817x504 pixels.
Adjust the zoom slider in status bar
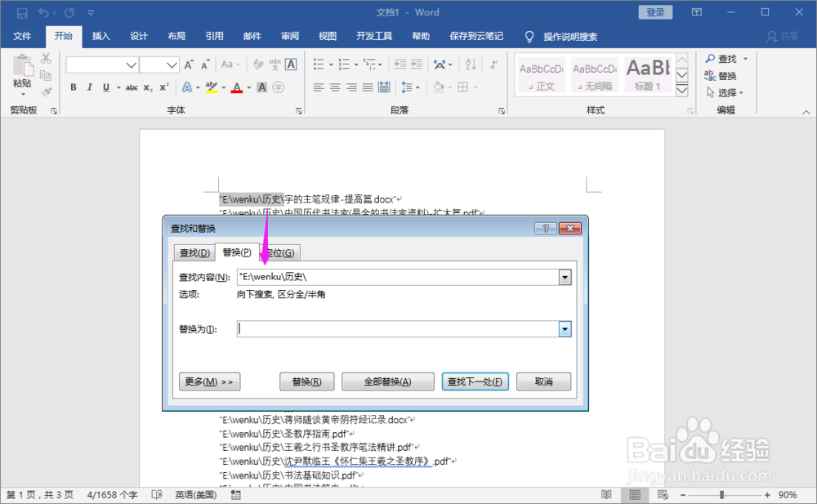click(722, 495)
